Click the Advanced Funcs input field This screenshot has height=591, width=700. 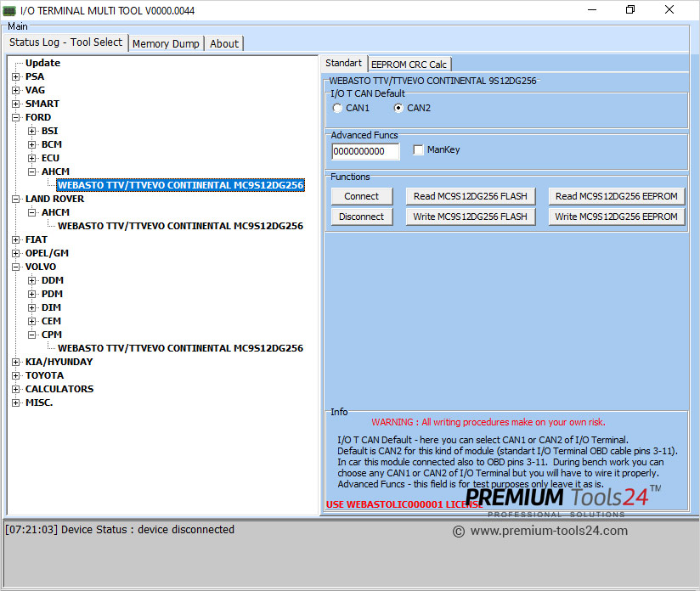click(x=365, y=151)
